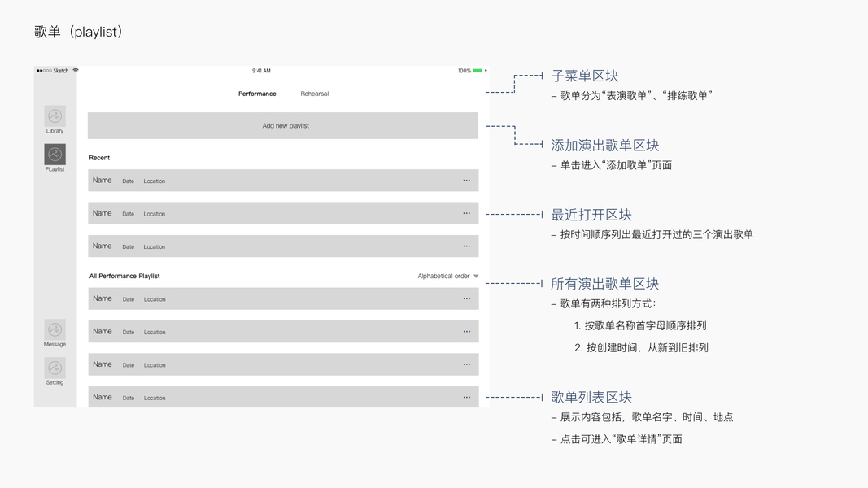Open third All Performance playlist's Name

(x=103, y=364)
